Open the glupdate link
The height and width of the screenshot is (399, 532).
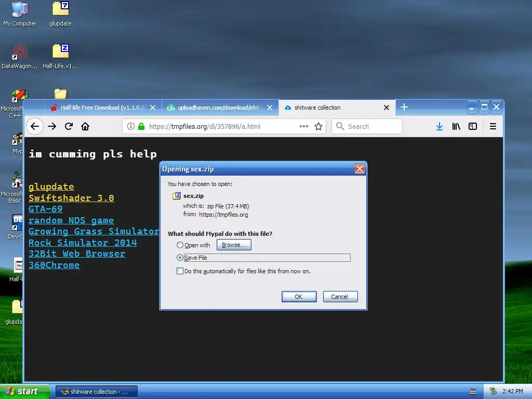pyautogui.click(x=51, y=187)
